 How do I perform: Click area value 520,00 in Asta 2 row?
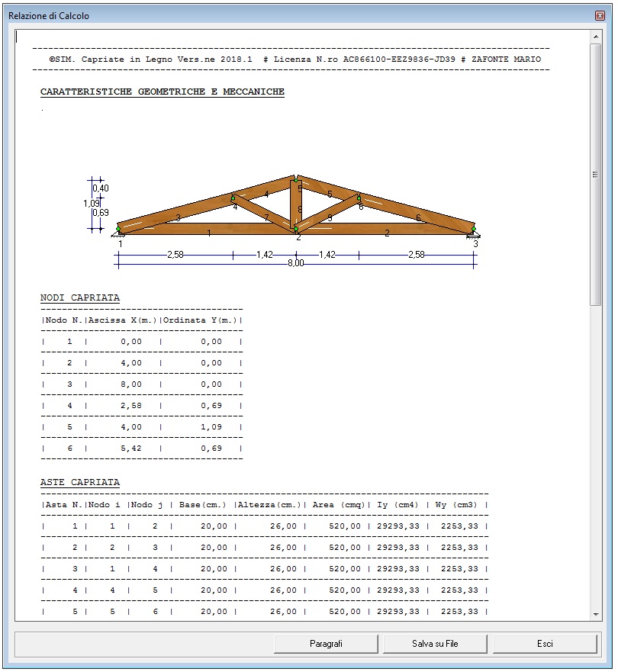[x=345, y=548]
